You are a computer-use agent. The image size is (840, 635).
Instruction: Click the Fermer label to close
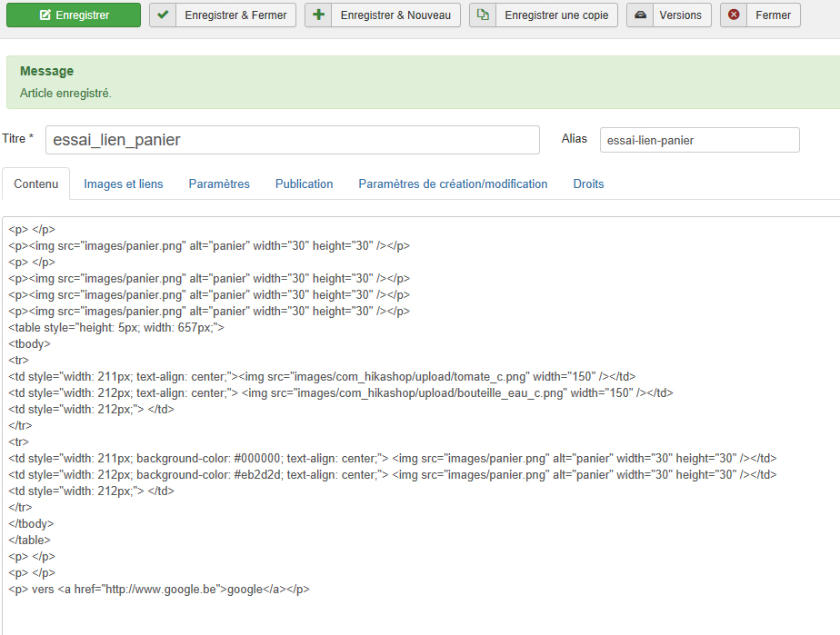pyautogui.click(x=773, y=15)
